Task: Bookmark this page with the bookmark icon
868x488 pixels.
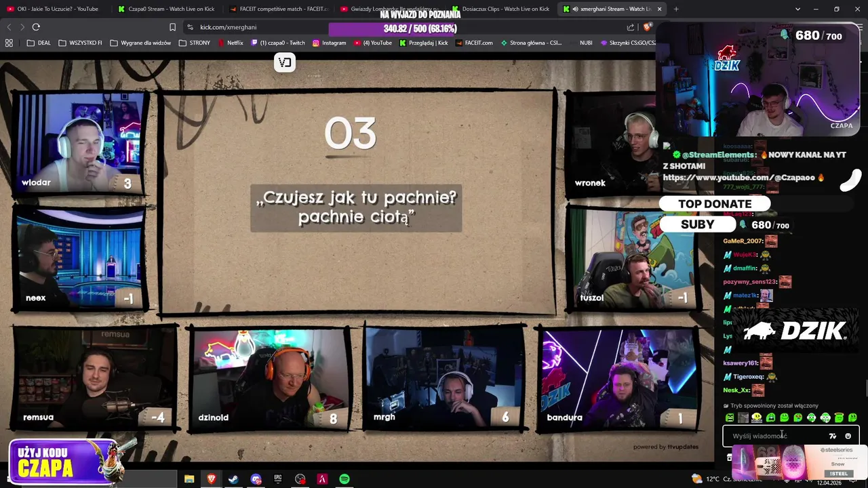Action: pyautogui.click(x=172, y=27)
